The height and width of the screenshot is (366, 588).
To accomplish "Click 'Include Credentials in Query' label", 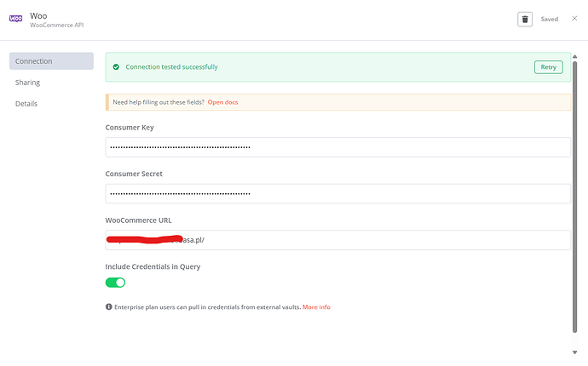I will (x=153, y=266).
